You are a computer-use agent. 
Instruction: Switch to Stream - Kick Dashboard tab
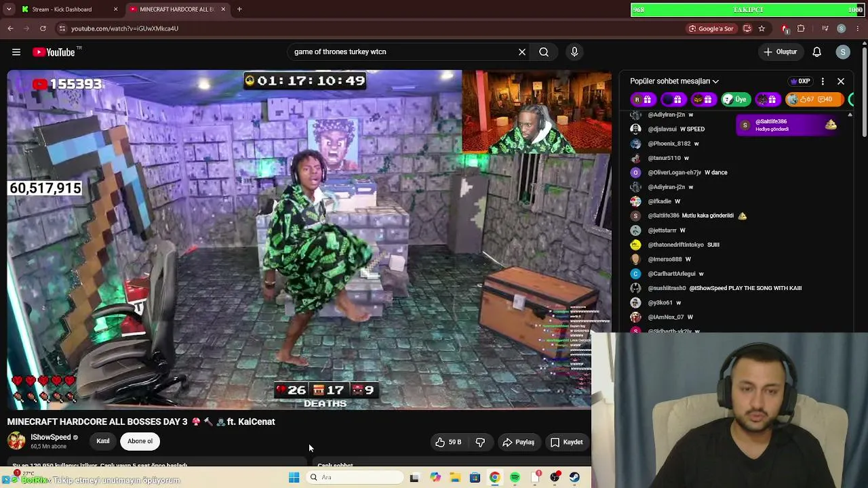[70, 9]
